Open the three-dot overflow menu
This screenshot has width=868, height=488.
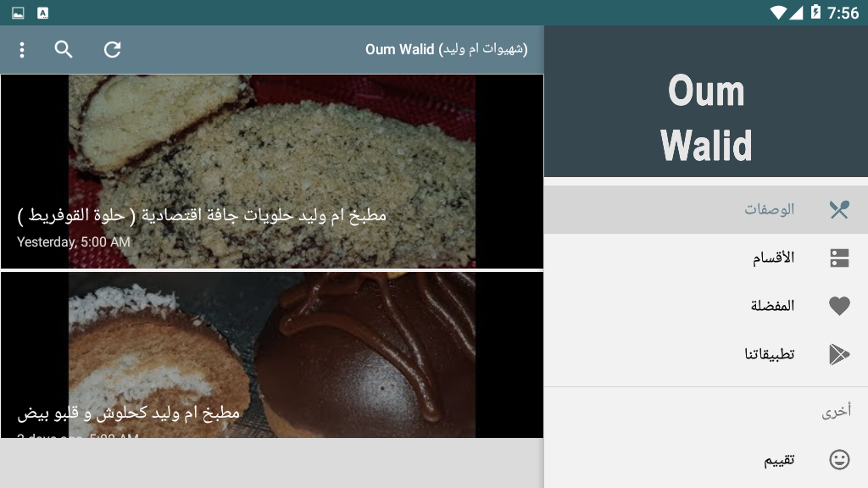[21, 50]
